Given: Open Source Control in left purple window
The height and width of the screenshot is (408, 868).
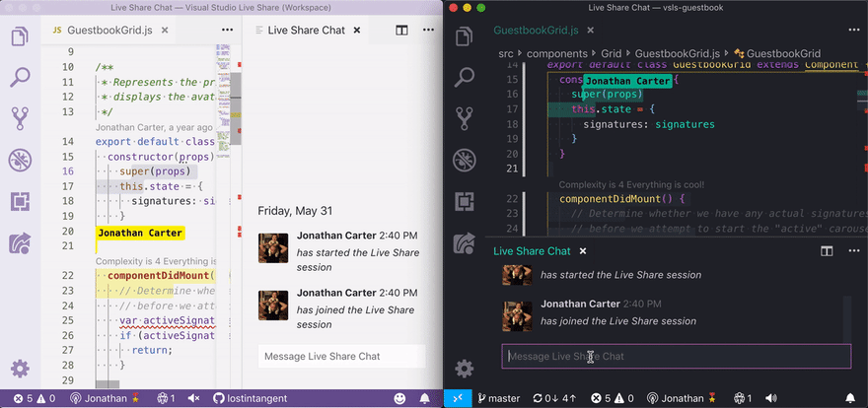Looking at the screenshot, I should [20, 119].
